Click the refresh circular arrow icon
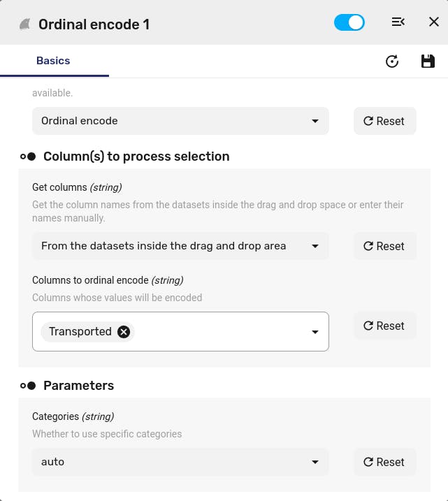 (x=392, y=61)
